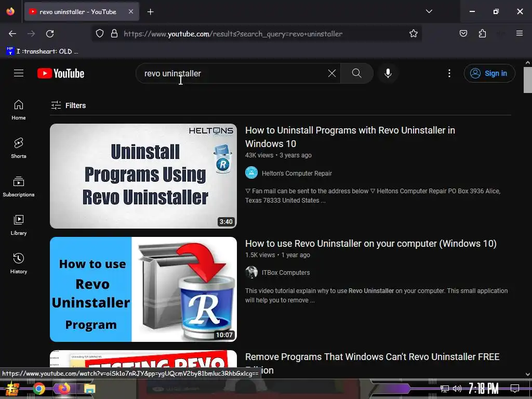Screen dimensions: 532x399
Task: Click the 7:18 PM taskbar clock
Action: coord(483,389)
